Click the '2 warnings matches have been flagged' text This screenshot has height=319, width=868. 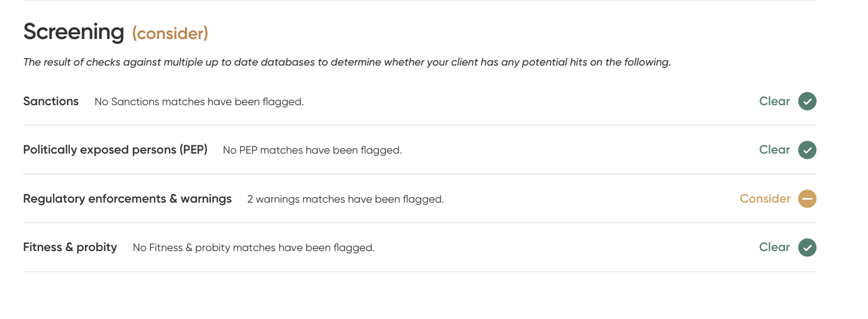click(345, 200)
